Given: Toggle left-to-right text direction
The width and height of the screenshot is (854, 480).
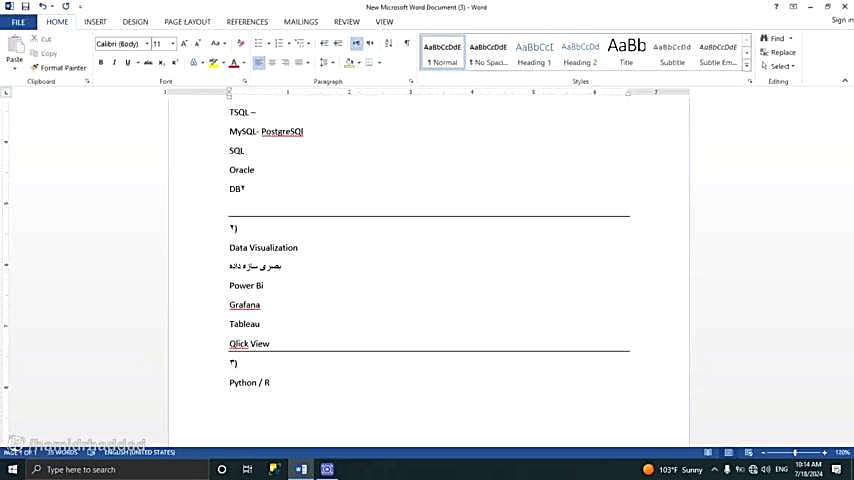Looking at the screenshot, I should pyautogui.click(x=356, y=44).
